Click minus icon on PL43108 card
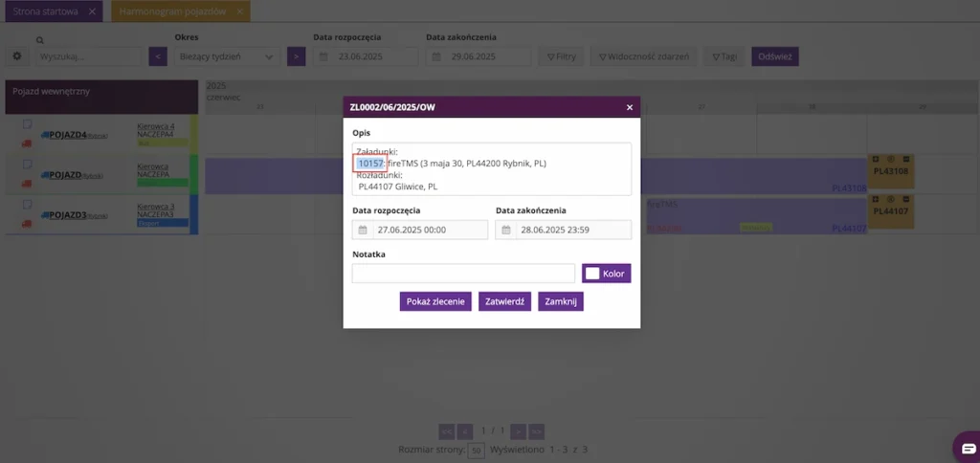This screenshot has height=463, width=980. (x=905, y=159)
